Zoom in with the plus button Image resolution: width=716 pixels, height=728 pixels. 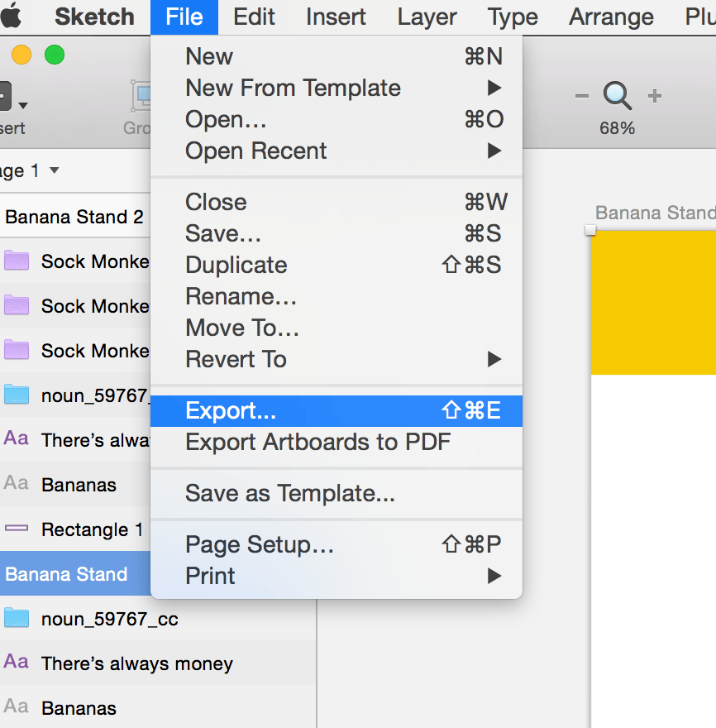click(x=654, y=96)
